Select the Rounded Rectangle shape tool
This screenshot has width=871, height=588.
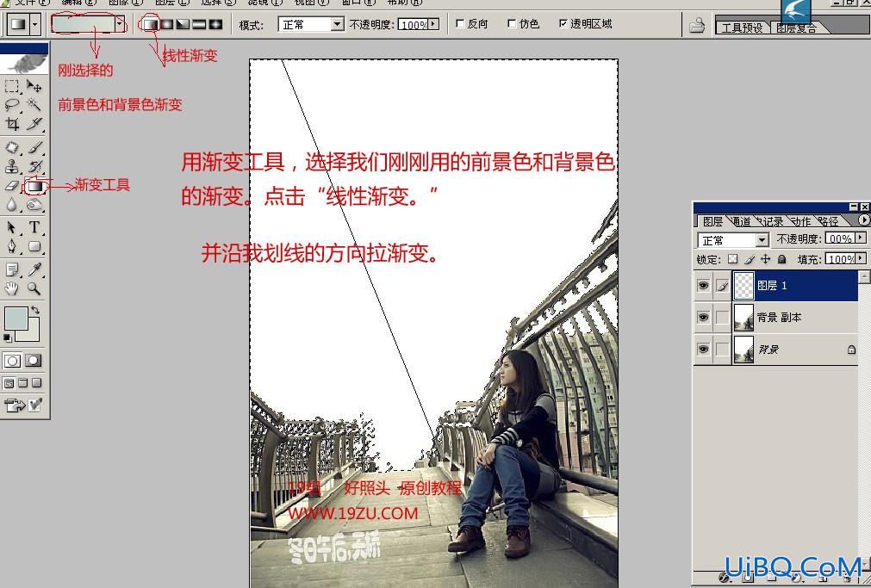34,246
